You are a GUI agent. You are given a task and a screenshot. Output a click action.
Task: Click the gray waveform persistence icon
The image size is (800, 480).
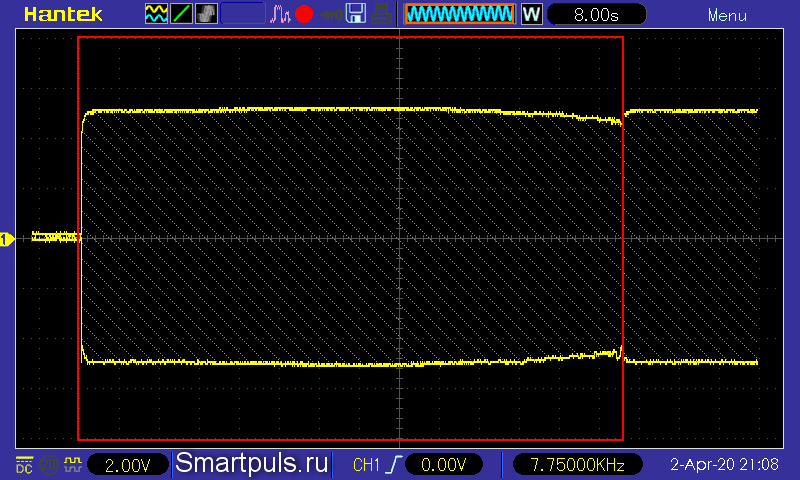click(x=206, y=14)
